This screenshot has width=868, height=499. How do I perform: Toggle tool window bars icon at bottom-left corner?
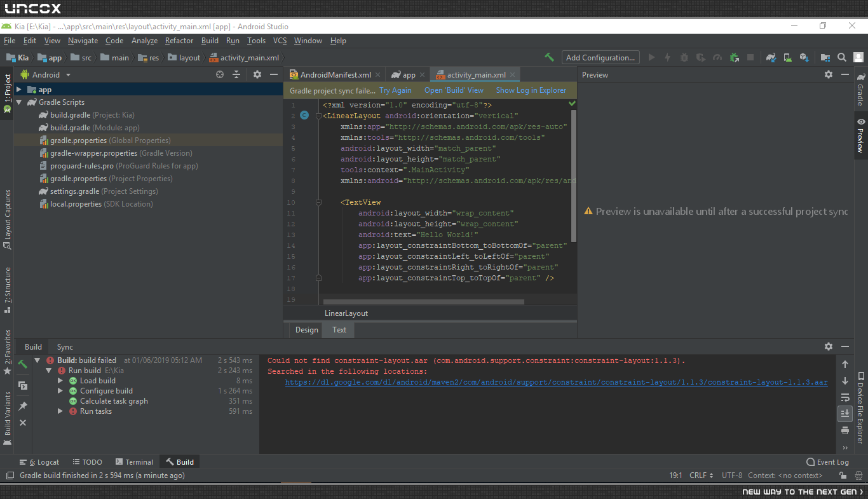(10, 475)
